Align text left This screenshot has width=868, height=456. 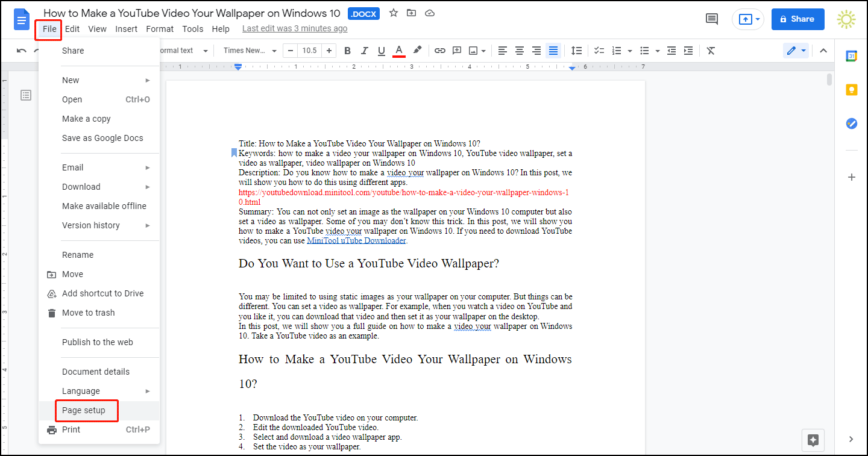[503, 51]
